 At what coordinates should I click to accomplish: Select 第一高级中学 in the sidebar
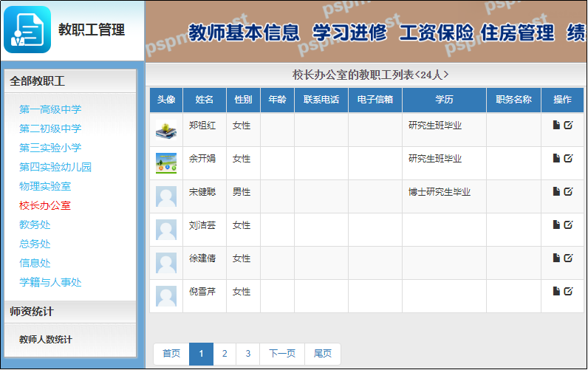coord(50,109)
